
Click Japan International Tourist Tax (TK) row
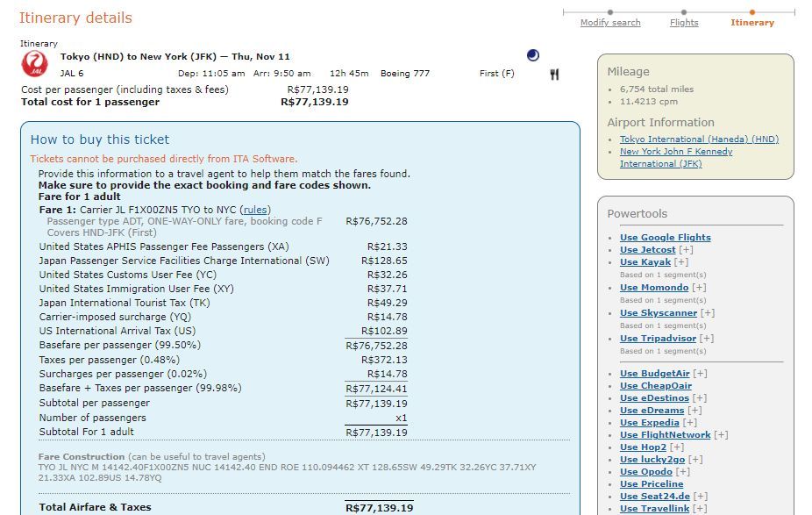(x=224, y=303)
